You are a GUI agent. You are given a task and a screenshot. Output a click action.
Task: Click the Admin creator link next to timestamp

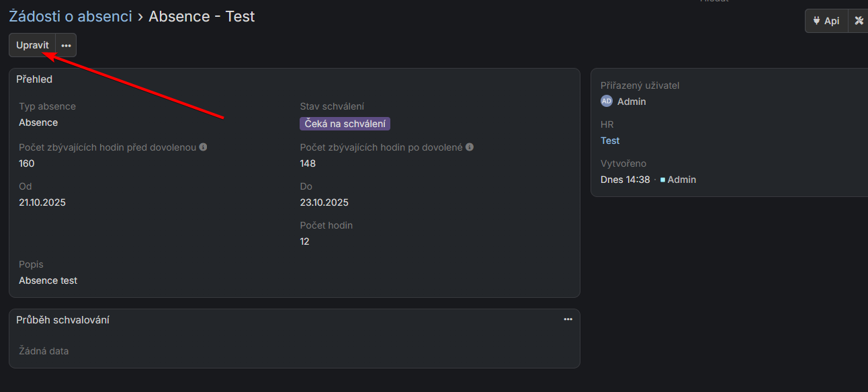[681, 180]
